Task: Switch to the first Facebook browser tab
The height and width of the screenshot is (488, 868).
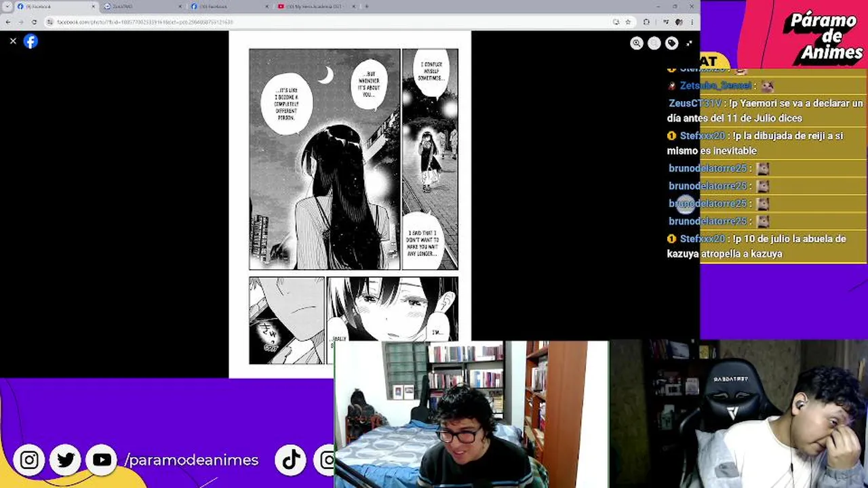Action: (x=56, y=6)
